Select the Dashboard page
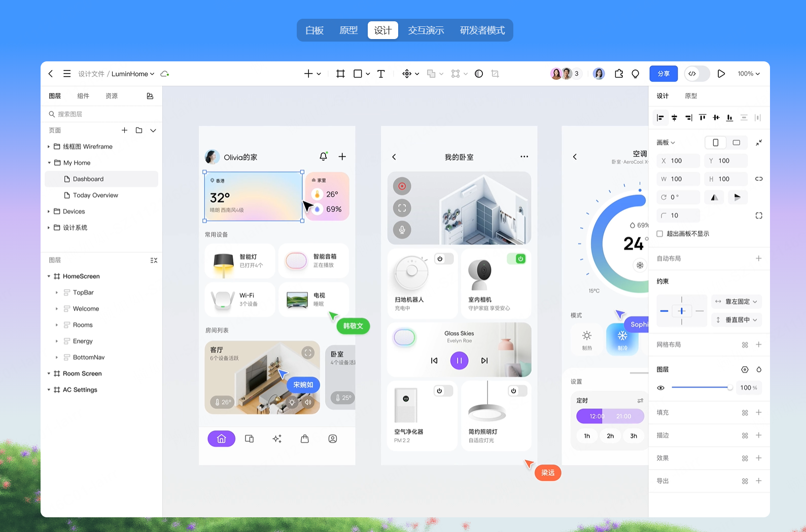The width and height of the screenshot is (806, 532). tap(101, 179)
